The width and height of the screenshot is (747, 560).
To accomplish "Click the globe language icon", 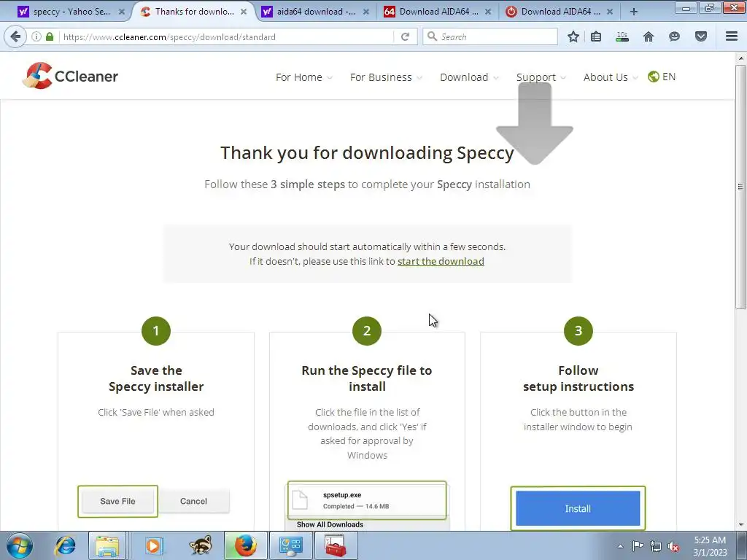I will (x=653, y=77).
